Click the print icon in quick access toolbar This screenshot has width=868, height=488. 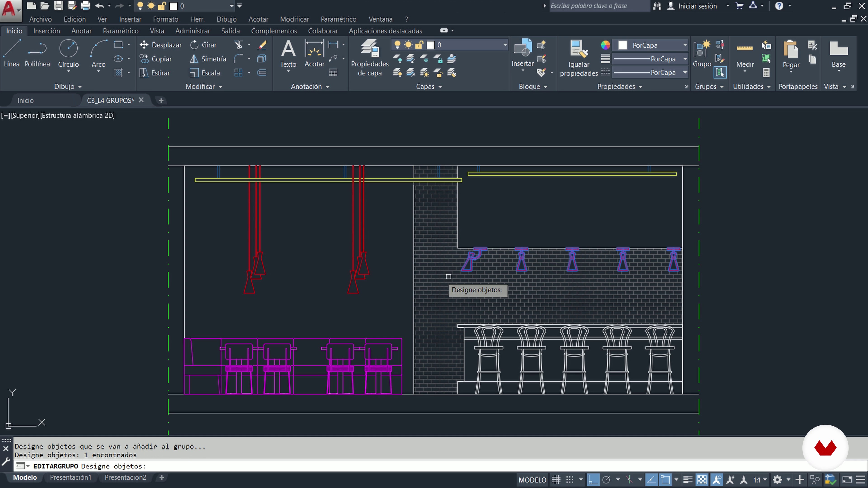tap(86, 6)
